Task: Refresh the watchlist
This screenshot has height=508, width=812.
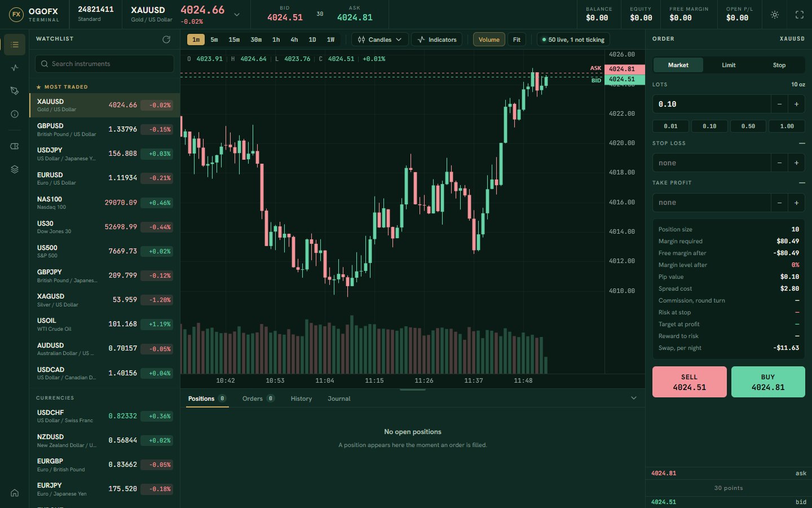Action: point(166,40)
